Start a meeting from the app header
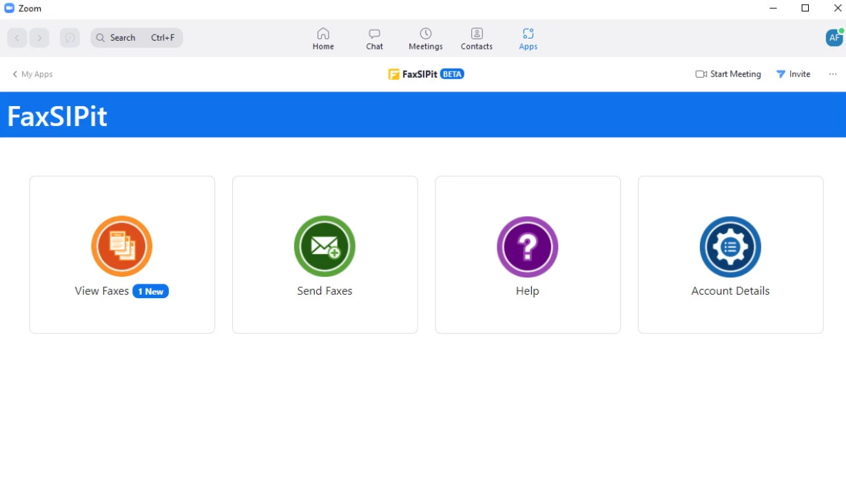Image resolution: width=846 pixels, height=504 pixels. (728, 74)
